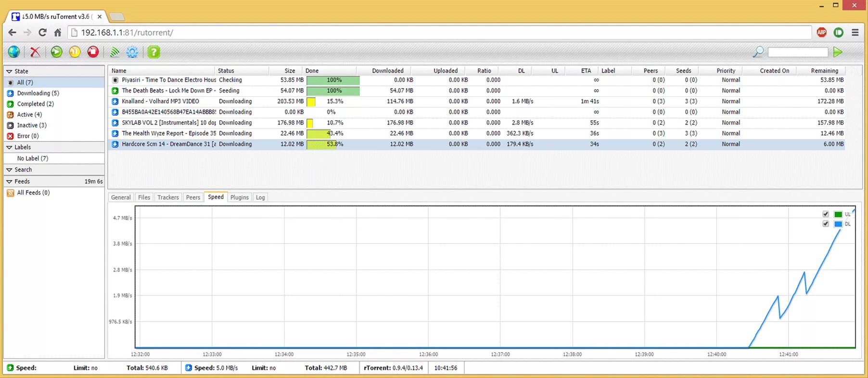Open the RSS feed manager icon
This screenshot has height=378, width=868.
tap(115, 52)
